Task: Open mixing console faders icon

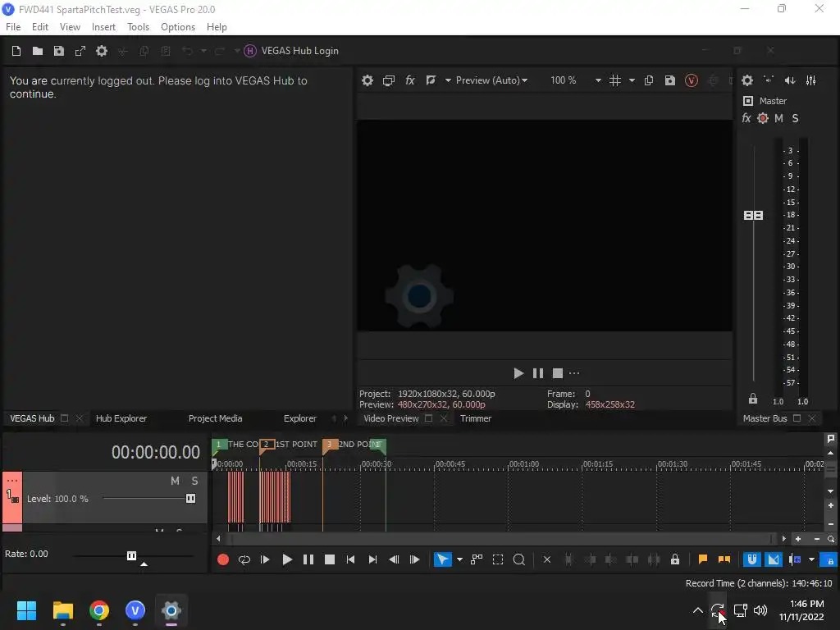Action: (811, 80)
